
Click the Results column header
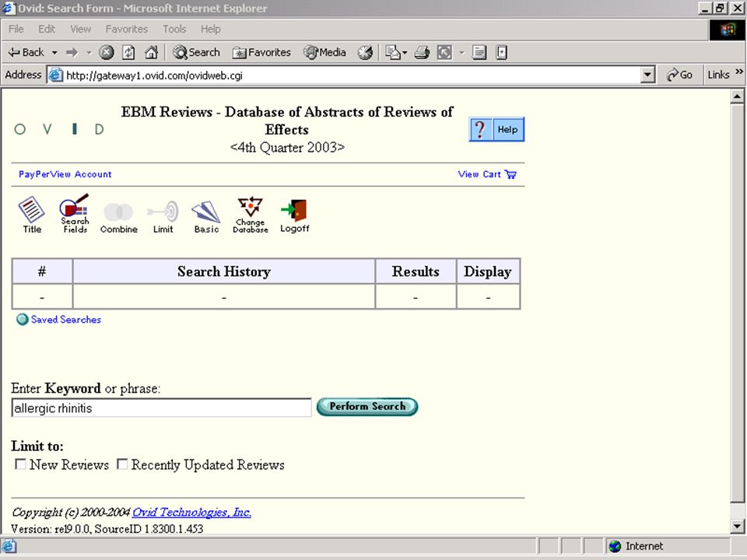(x=416, y=271)
